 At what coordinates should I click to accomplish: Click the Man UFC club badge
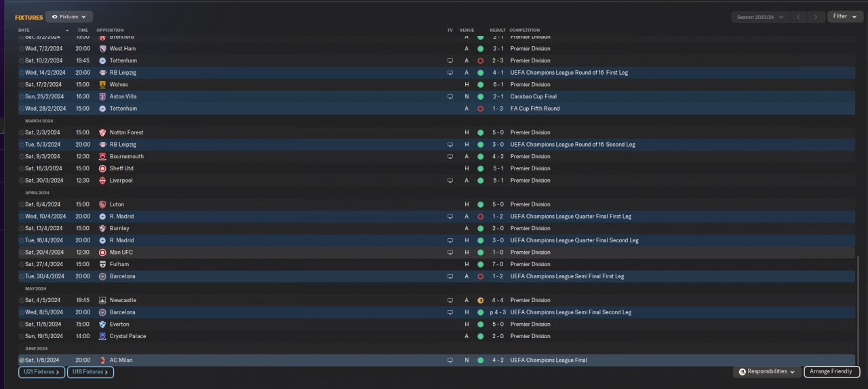click(102, 253)
